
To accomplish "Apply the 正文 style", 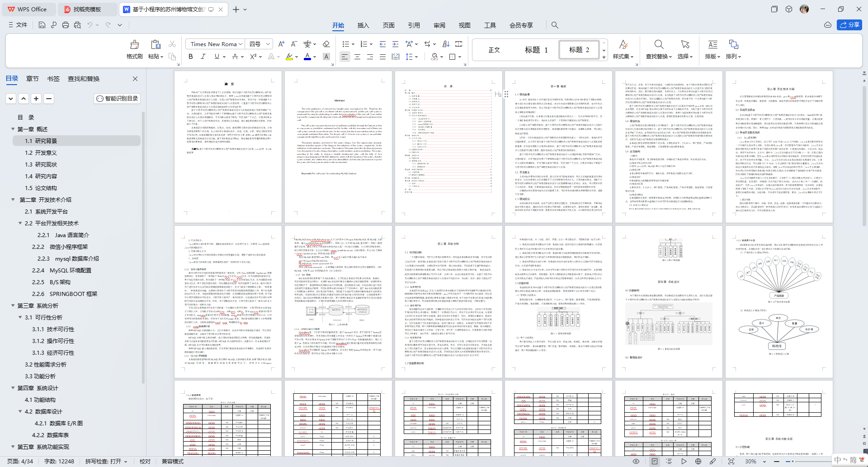I will 494,50.
